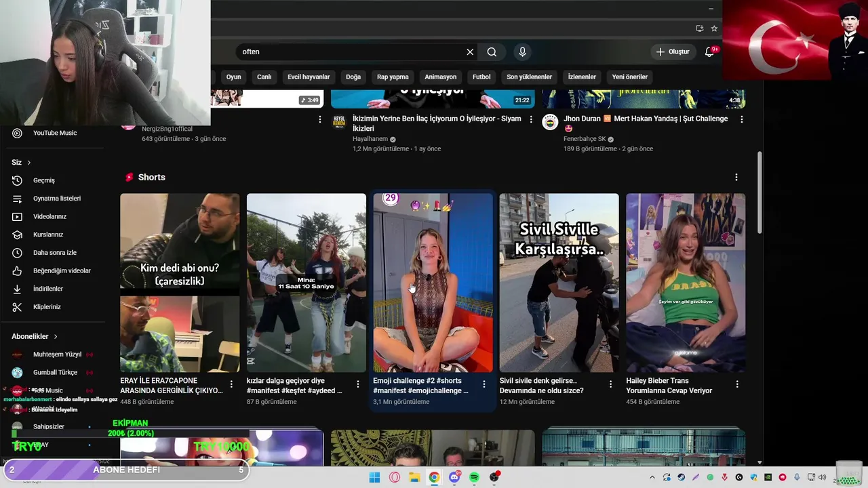The image size is (868, 488).
Task: Play the 'Mina: 11 Saat 10 Saniye' short thumbnail
Action: [x=306, y=283]
